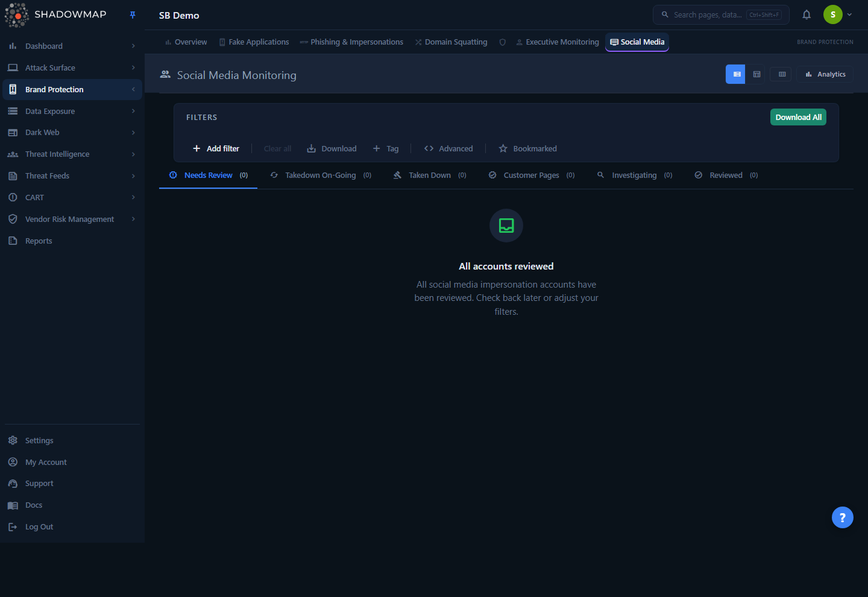Image resolution: width=868 pixels, height=597 pixels.
Task: Select the card list view toggle
Action: (x=737, y=74)
